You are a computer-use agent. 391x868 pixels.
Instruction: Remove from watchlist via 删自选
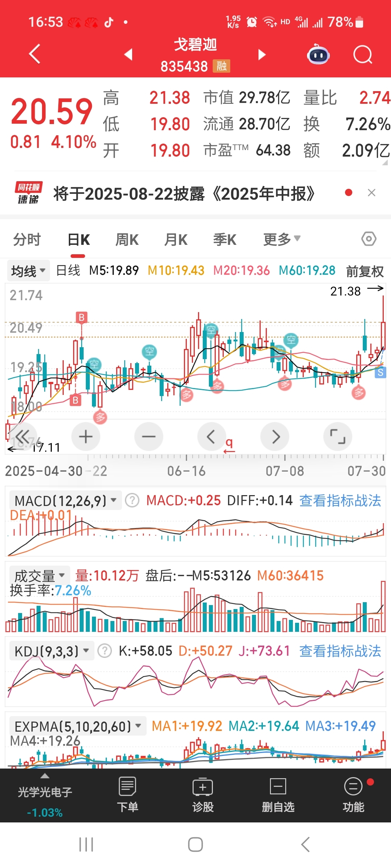[278, 794]
